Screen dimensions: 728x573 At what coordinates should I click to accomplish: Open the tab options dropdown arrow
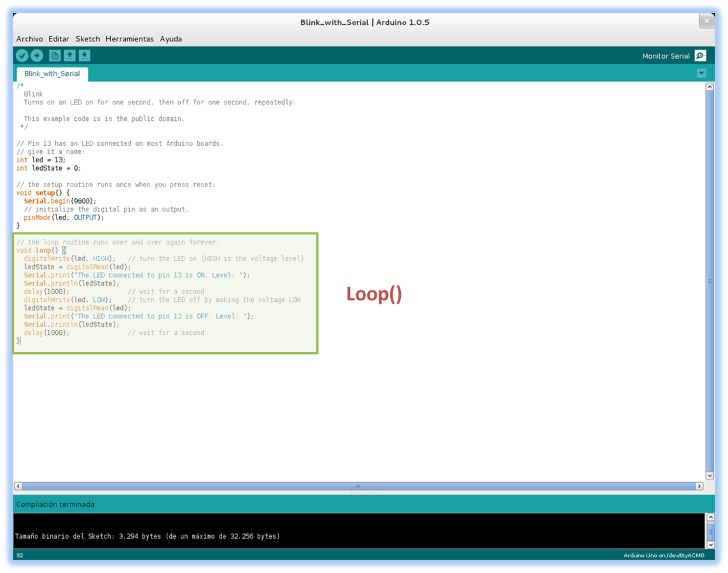pyautogui.click(x=701, y=73)
